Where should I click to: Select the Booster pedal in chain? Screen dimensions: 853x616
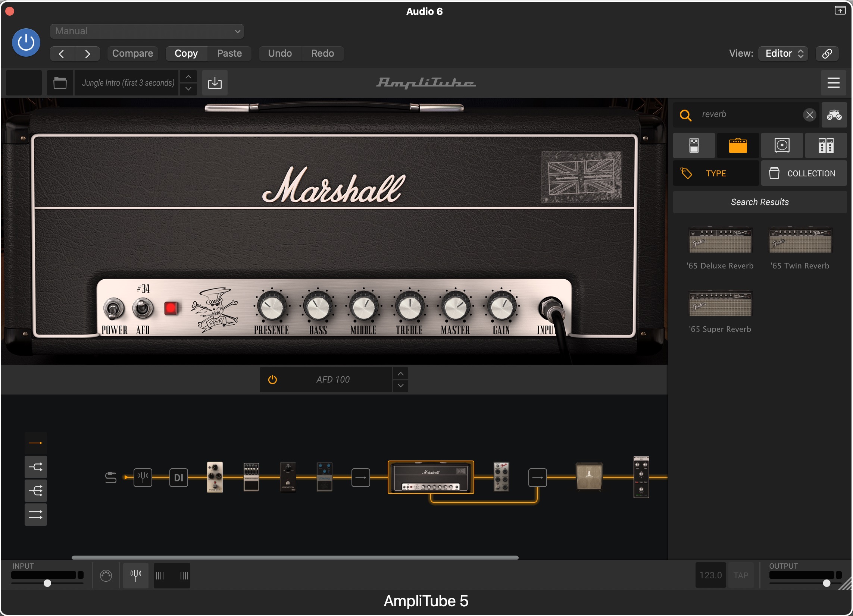coord(288,477)
